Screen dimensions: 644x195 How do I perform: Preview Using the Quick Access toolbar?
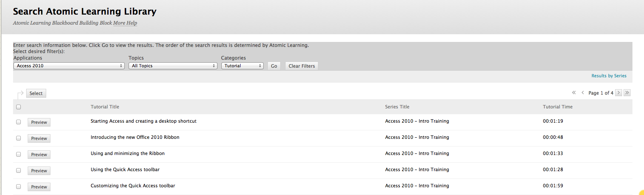pos(39,171)
